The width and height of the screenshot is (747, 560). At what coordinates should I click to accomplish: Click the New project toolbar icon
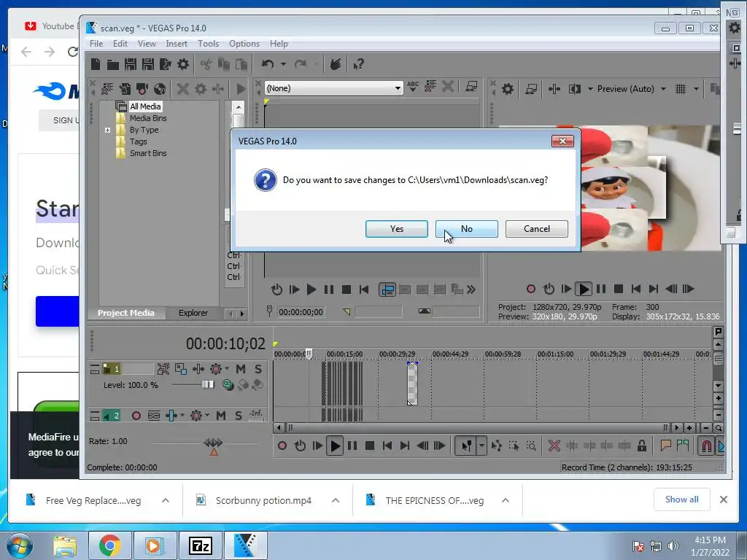coord(96,64)
